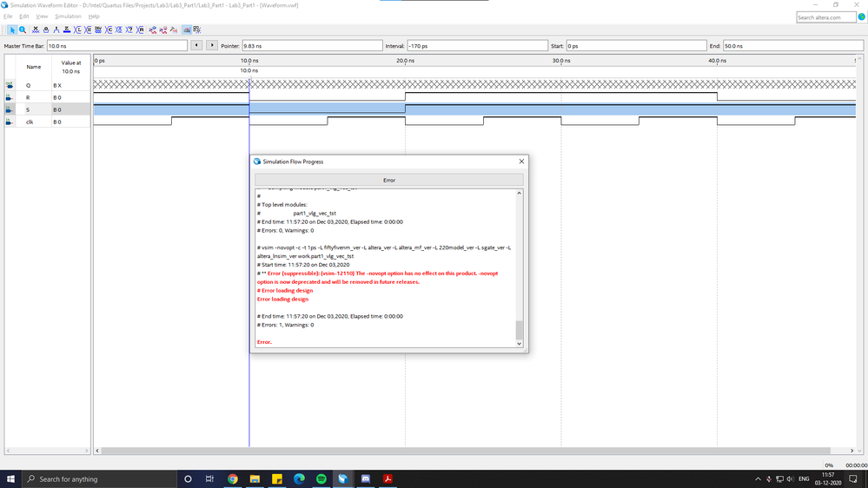Click the Start time field
This screenshot has height=488, width=868.
[636, 46]
